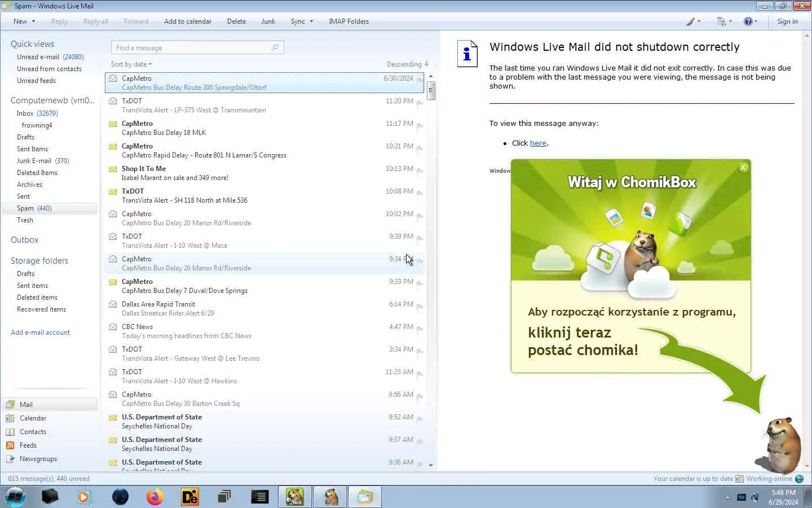
Task: Open the Feeds RSS icon
Action: click(10, 445)
